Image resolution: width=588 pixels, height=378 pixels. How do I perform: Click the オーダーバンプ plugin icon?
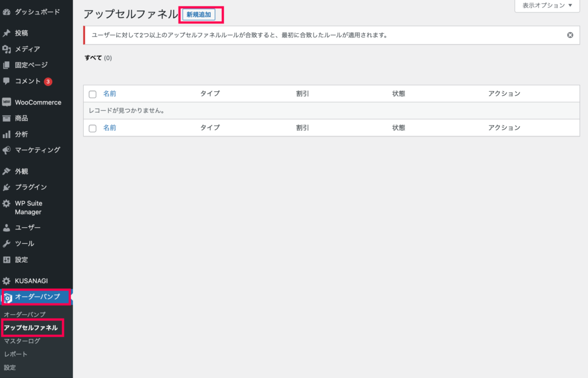pyautogui.click(x=7, y=298)
